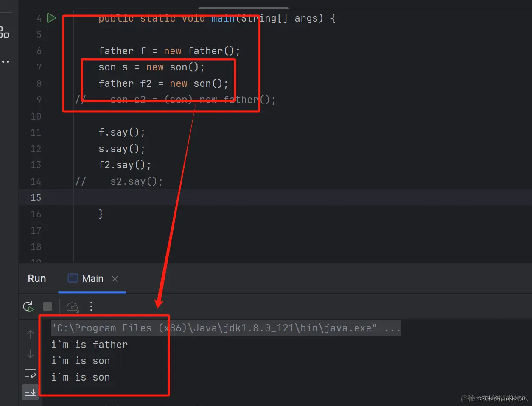
Task: Click the down arrow in console sidebar
Action: [31, 354]
